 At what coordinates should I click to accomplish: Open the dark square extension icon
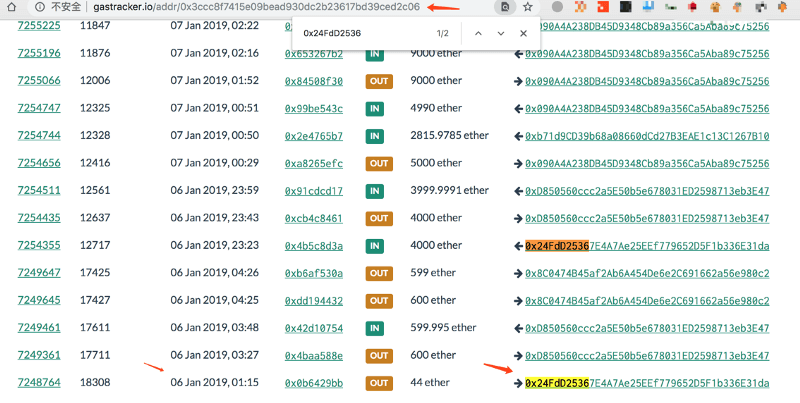pos(626,7)
